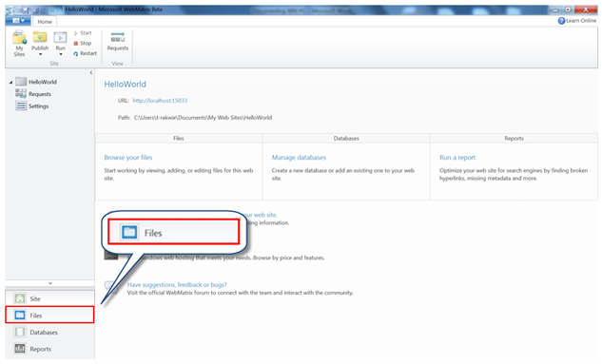Image resolution: width=602 pixels, height=364 pixels.
Task: Click the Manage databases link
Action: (x=299, y=157)
